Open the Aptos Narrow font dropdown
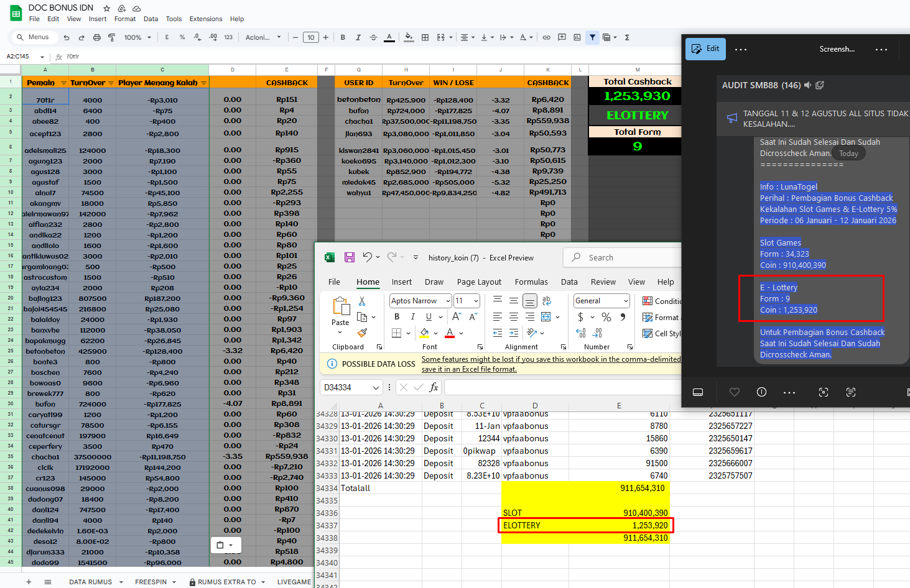The width and height of the screenshot is (910, 588). (447, 301)
